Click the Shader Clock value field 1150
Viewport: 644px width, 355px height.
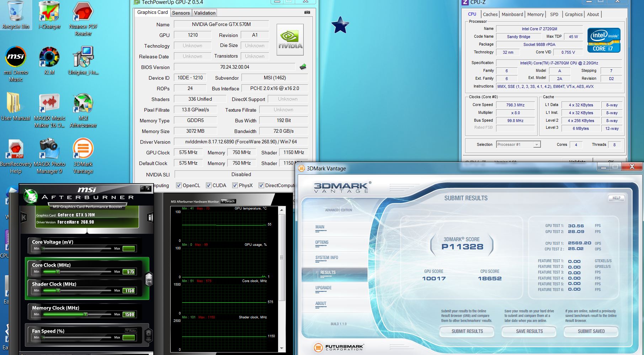(x=129, y=290)
